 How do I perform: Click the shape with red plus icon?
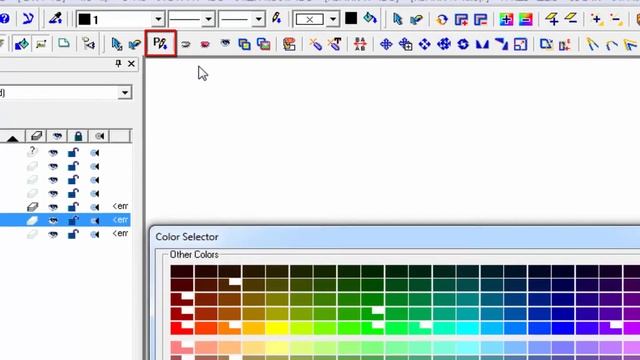[x=461, y=19]
